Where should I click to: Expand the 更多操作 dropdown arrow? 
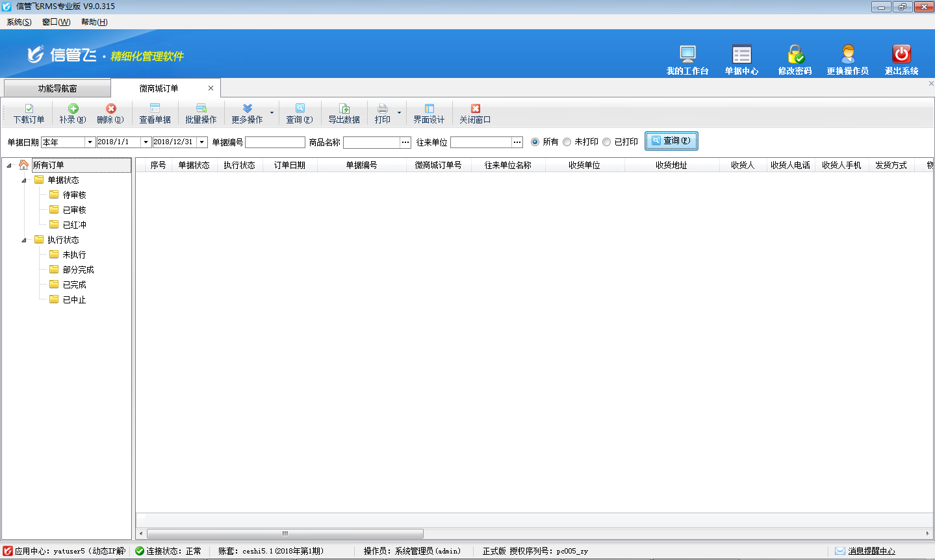(272, 113)
